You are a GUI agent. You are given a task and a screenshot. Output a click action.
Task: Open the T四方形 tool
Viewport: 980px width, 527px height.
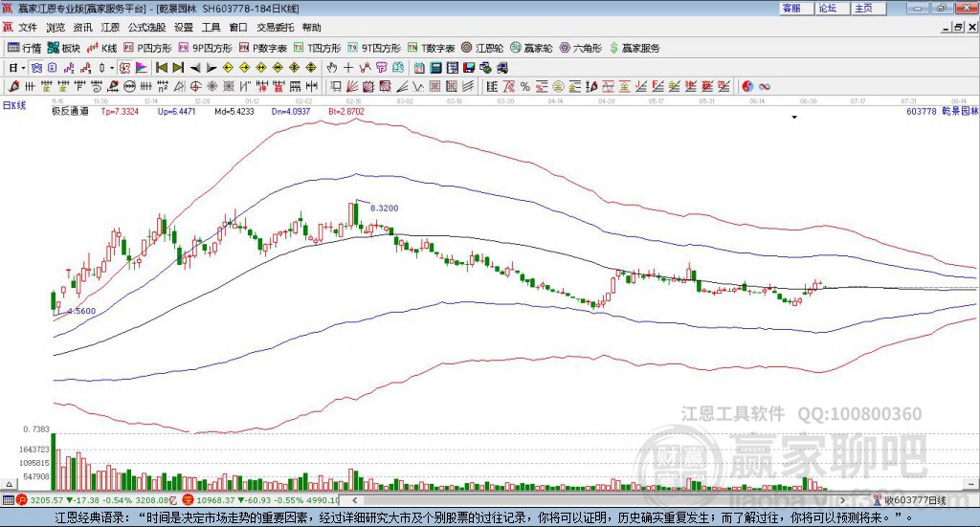pos(317,48)
